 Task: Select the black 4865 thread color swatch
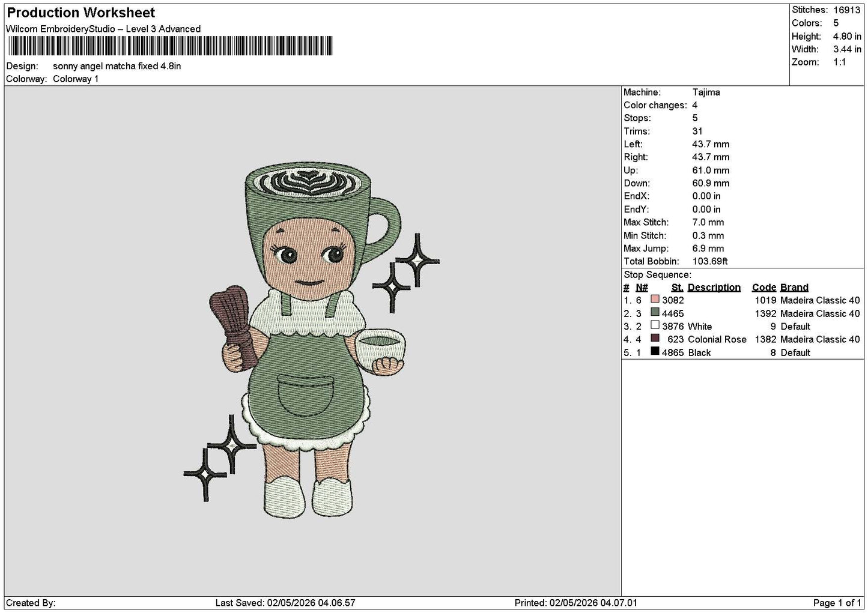(x=655, y=352)
